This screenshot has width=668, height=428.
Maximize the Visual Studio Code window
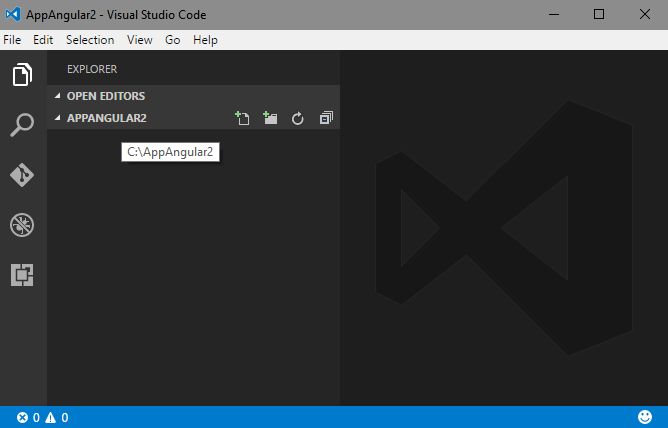click(x=599, y=14)
